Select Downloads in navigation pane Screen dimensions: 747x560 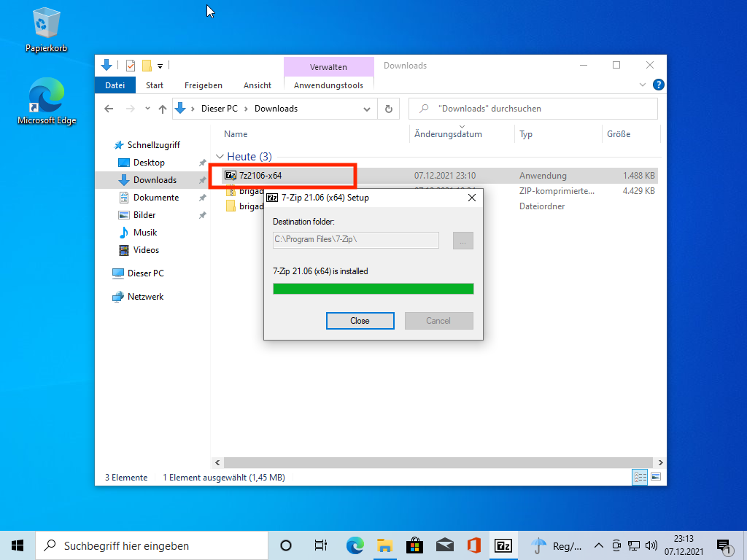(x=155, y=180)
